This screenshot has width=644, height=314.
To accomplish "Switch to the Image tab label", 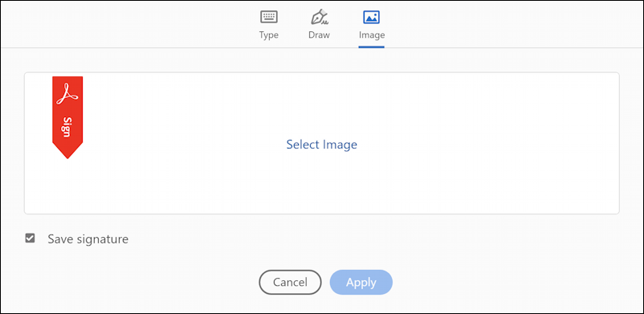I will 372,35.
